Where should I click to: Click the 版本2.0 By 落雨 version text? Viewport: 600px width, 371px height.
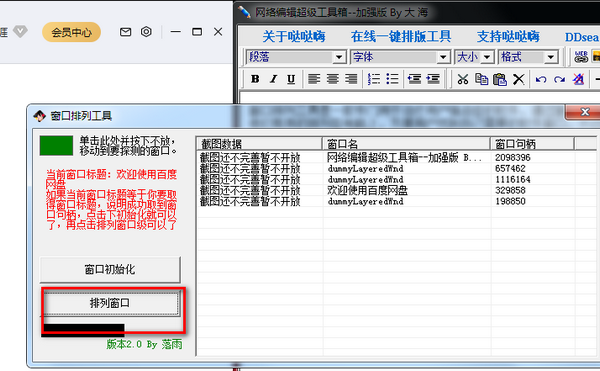[144, 344]
